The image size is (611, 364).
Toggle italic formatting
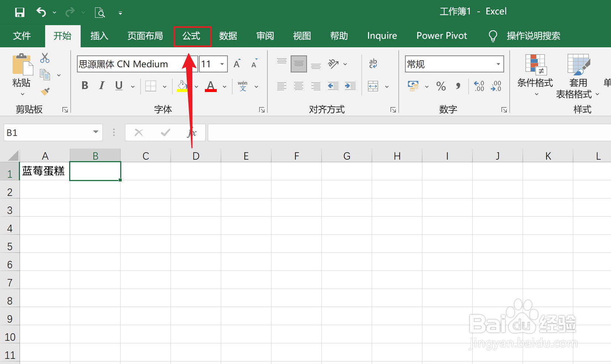pos(101,86)
